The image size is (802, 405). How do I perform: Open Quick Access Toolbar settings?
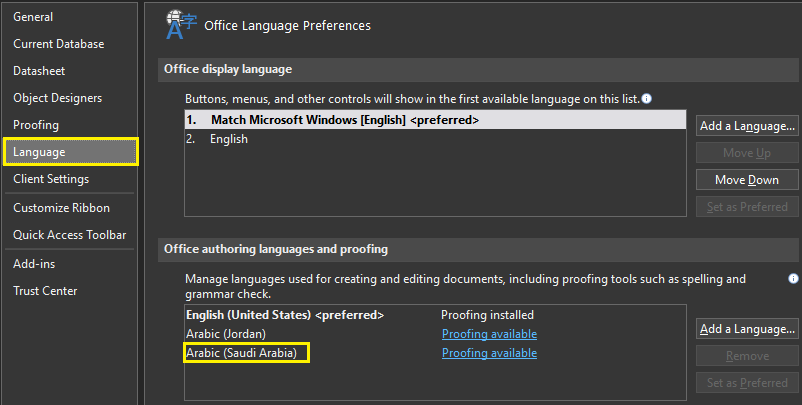[70, 235]
